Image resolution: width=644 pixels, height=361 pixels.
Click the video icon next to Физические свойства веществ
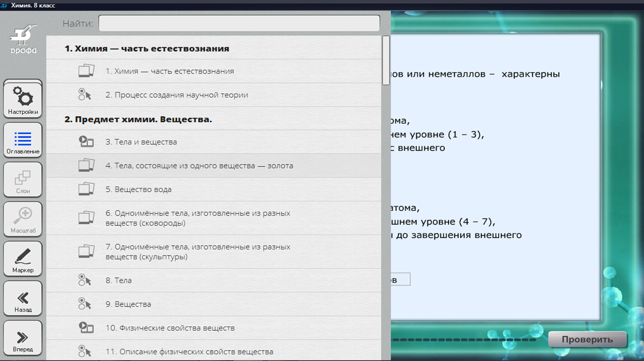click(x=86, y=328)
